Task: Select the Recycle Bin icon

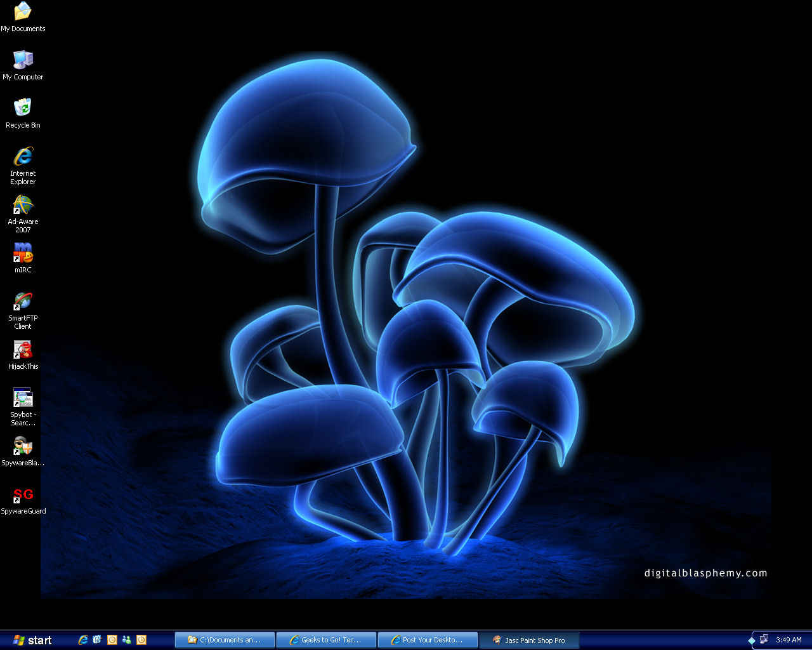Action: point(23,114)
